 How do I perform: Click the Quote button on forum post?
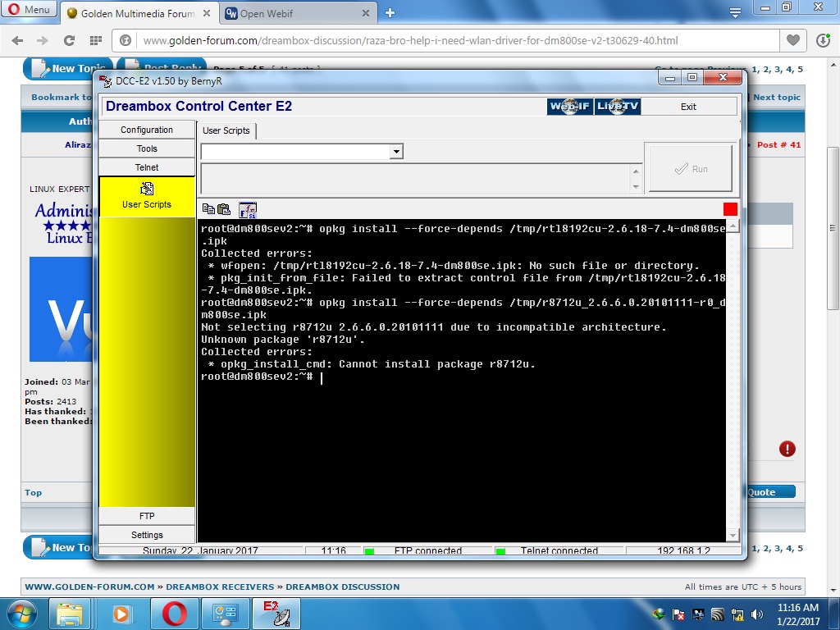[x=771, y=492]
